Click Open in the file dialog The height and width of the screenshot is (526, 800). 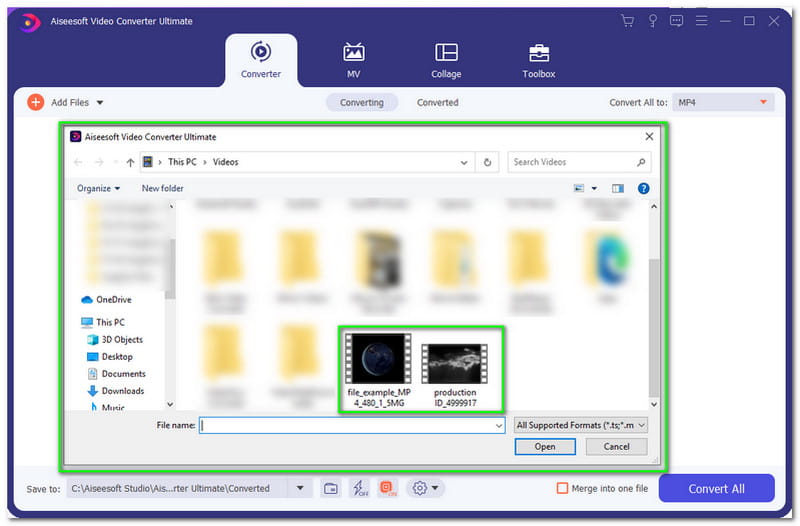point(544,447)
